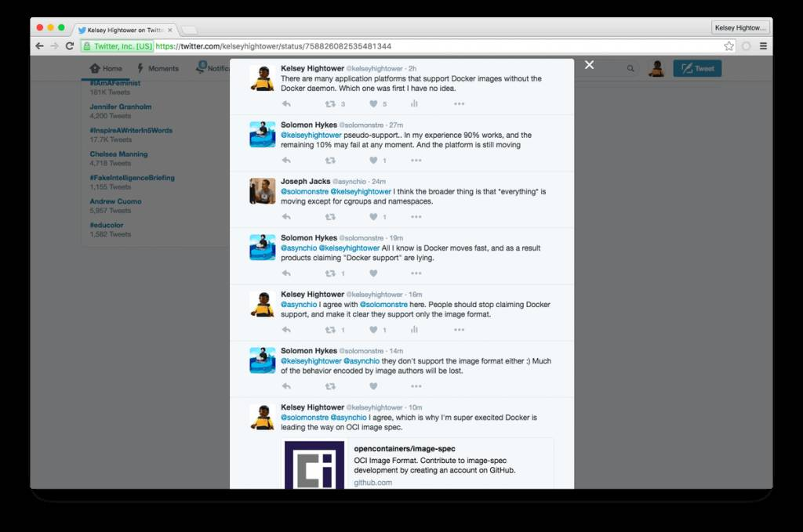
Task: Like Solomon Hykes' 27m tweet
Action: click(x=373, y=160)
